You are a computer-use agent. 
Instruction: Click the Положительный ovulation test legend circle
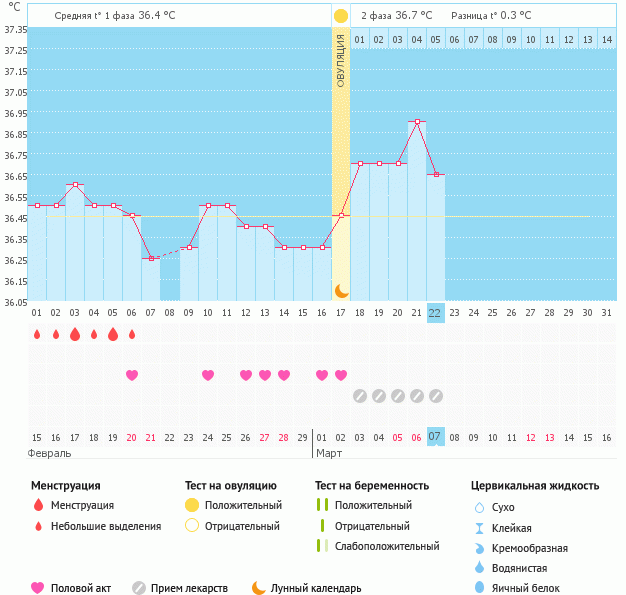pyautogui.click(x=192, y=506)
